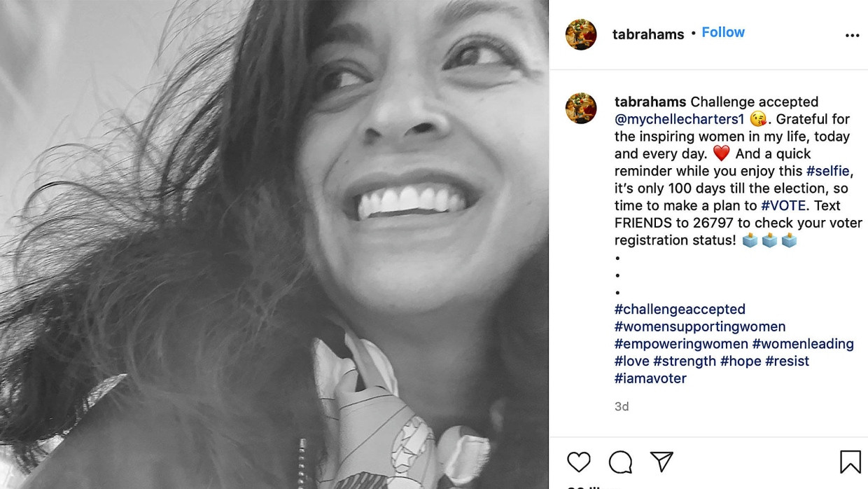The image size is (868, 489).
Task: Open the comment bubble icon
Action: (620, 462)
